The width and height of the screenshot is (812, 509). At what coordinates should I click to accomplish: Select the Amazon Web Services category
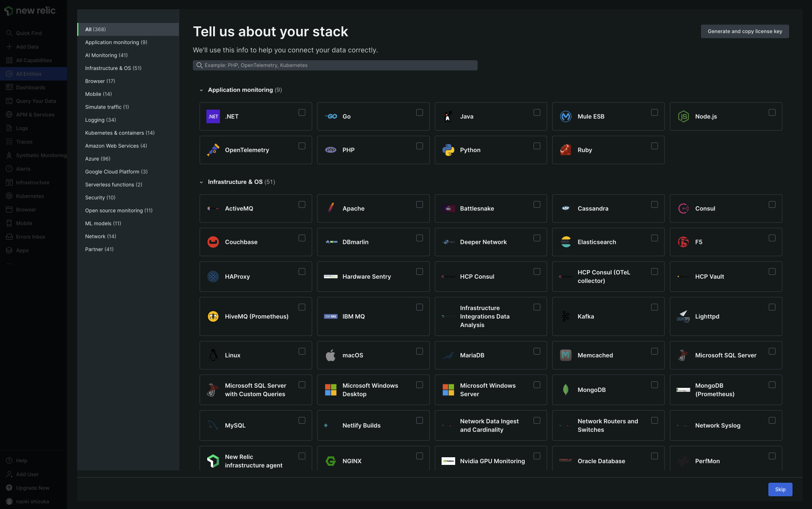pos(116,145)
